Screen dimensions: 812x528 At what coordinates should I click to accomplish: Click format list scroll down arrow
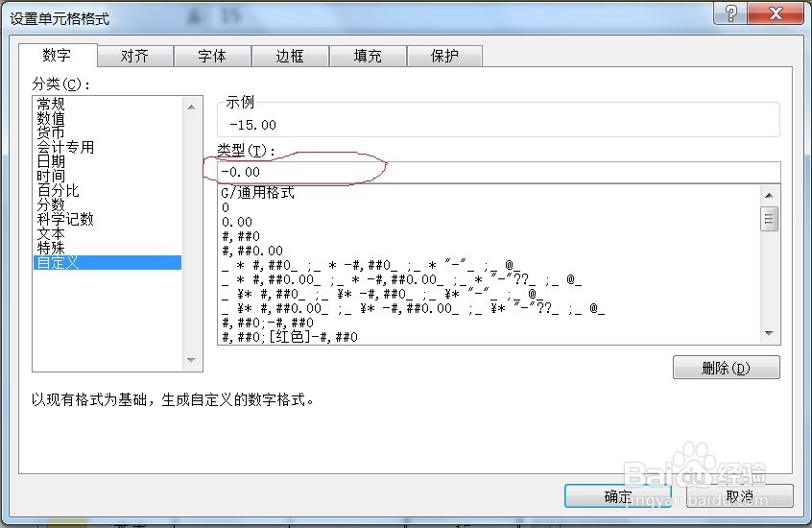point(769,333)
